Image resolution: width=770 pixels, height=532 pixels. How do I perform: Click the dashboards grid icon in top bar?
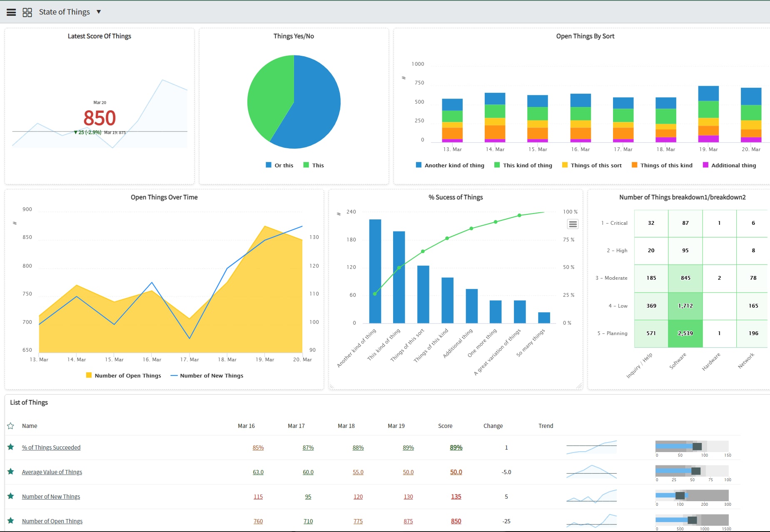click(x=27, y=11)
